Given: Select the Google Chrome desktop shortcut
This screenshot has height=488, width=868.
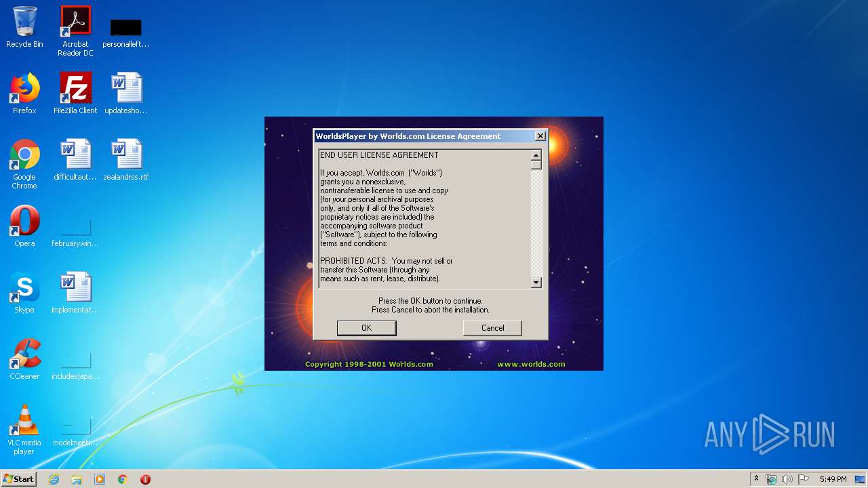Looking at the screenshot, I should tap(24, 165).
